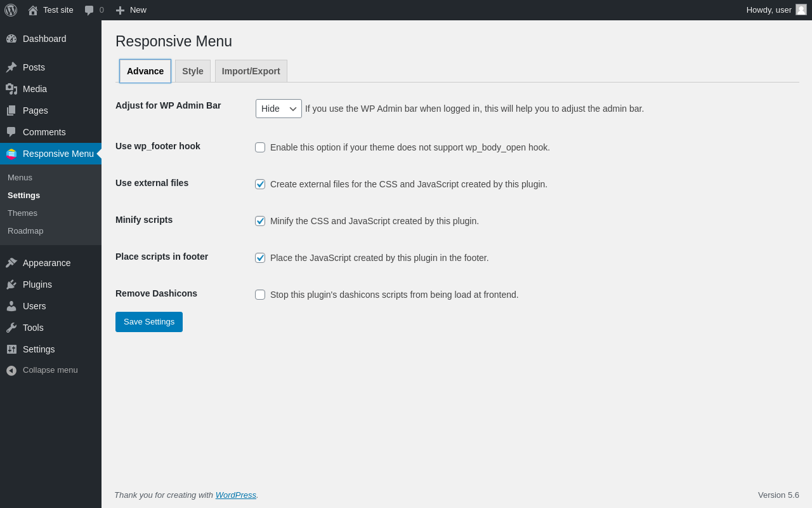Follow the WordPress footer link

click(236, 495)
